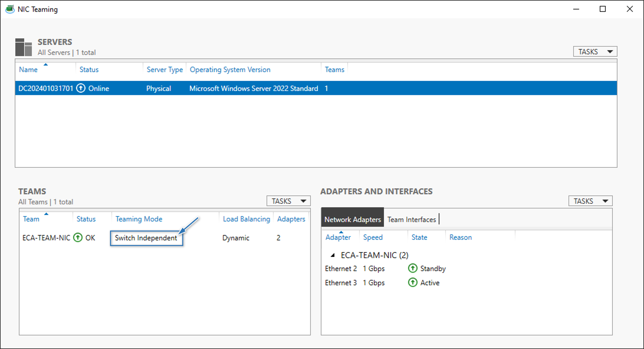Sort adapters by Speed column header
This screenshot has height=349, width=644.
pos(373,237)
